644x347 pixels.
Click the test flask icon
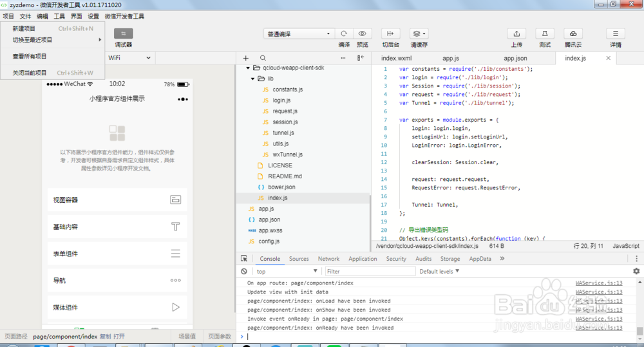[545, 33]
